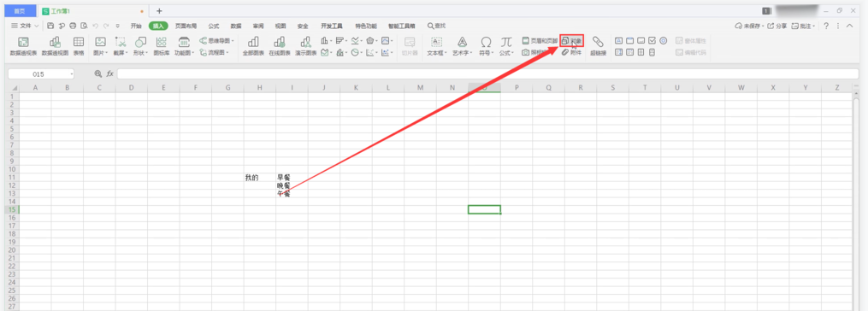Insert a pivot chart (数据透视图)

coord(55,46)
